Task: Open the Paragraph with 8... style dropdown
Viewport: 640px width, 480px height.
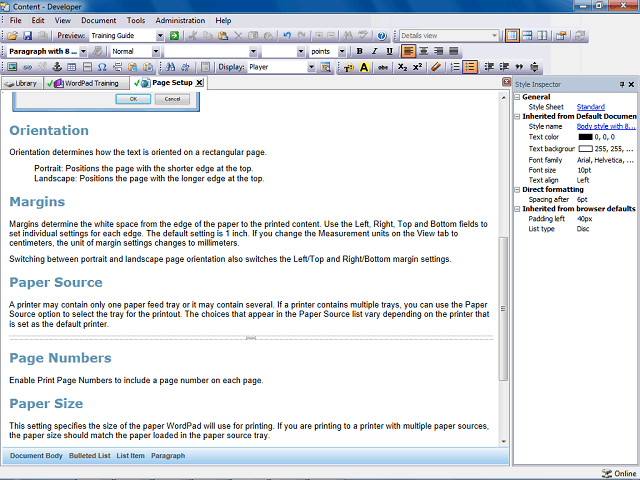Action: tap(83, 51)
